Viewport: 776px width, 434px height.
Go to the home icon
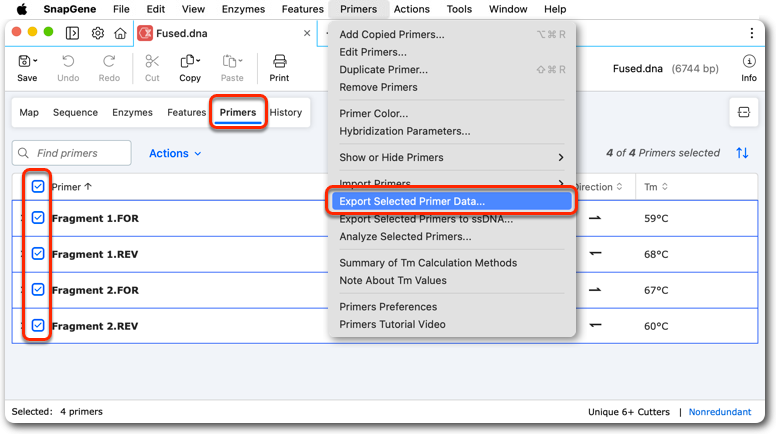[x=120, y=33]
